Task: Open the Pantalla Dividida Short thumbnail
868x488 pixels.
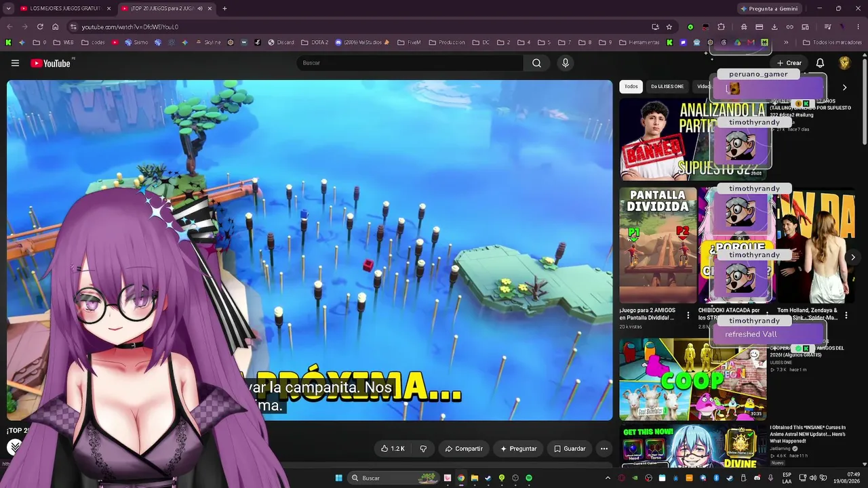Action: (x=658, y=245)
